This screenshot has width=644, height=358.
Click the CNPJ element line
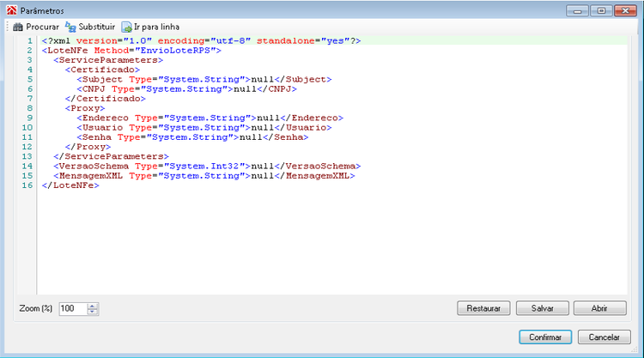pyautogui.click(x=186, y=89)
